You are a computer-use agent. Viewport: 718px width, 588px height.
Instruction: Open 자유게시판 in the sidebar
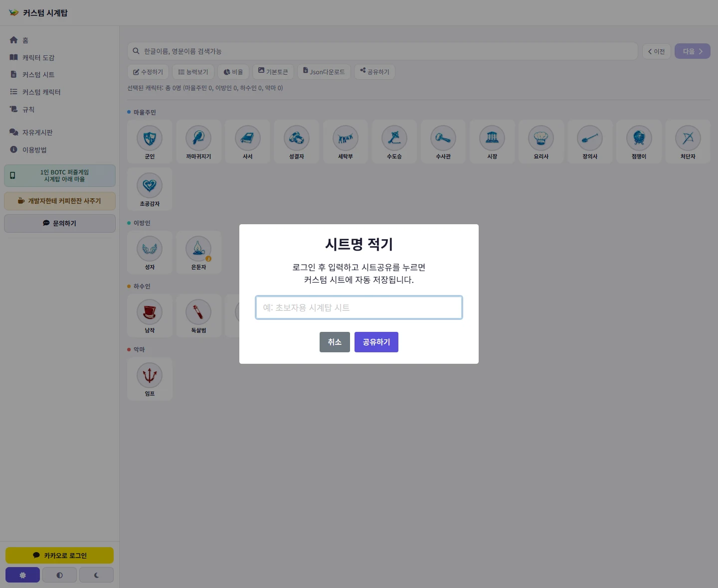tap(60, 133)
